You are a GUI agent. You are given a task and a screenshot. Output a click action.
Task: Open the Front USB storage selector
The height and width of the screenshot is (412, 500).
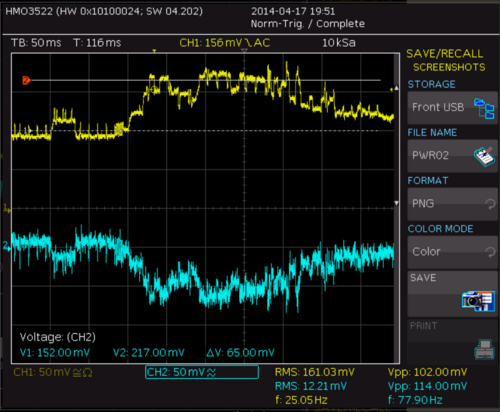[452, 108]
